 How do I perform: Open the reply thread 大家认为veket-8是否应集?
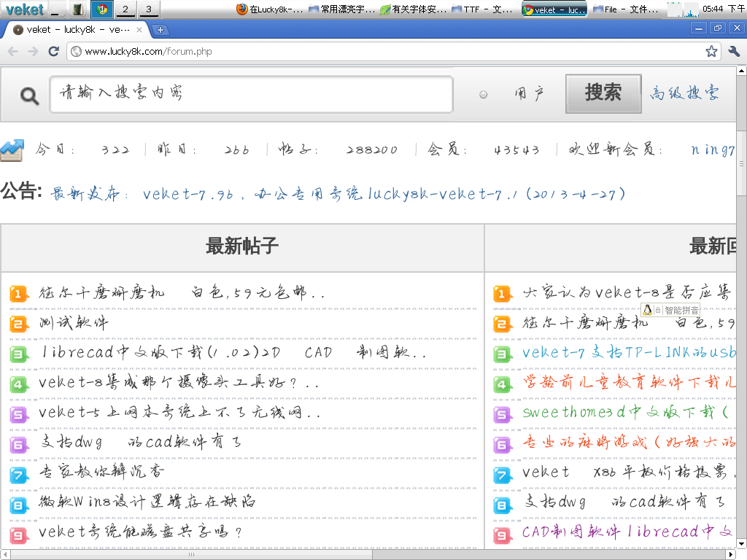point(627,292)
